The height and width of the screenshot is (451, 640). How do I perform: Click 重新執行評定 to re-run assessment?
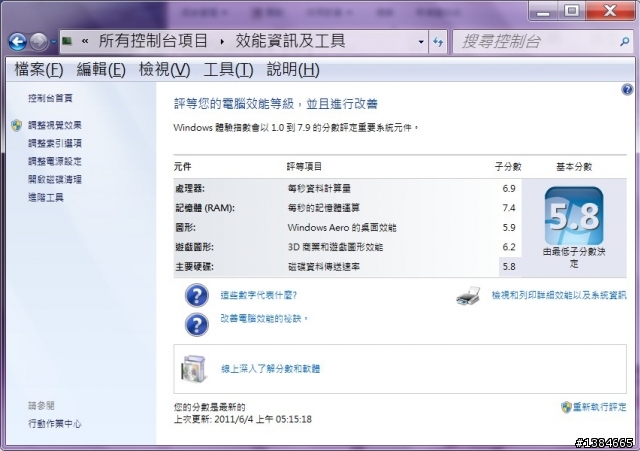click(600, 407)
